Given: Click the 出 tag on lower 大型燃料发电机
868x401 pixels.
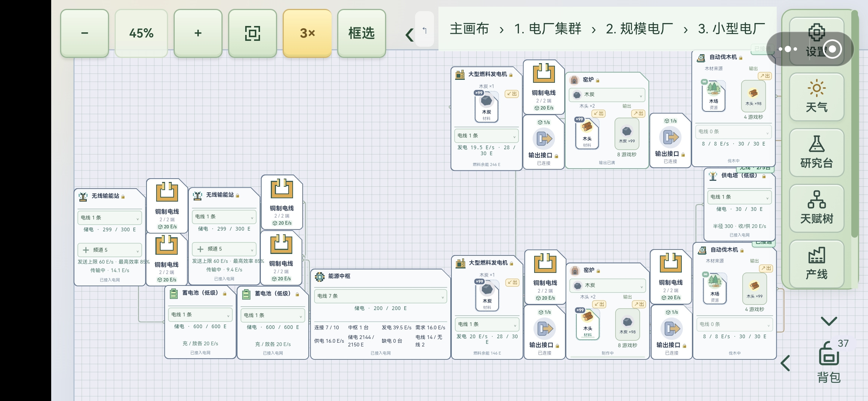Looking at the screenshot, I should tap(513, 283).
